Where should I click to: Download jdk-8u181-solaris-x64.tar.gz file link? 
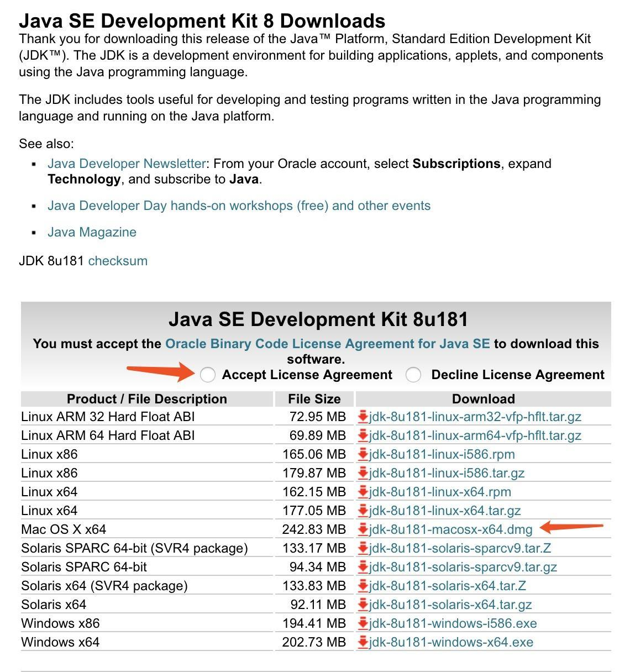click(450, 605)
